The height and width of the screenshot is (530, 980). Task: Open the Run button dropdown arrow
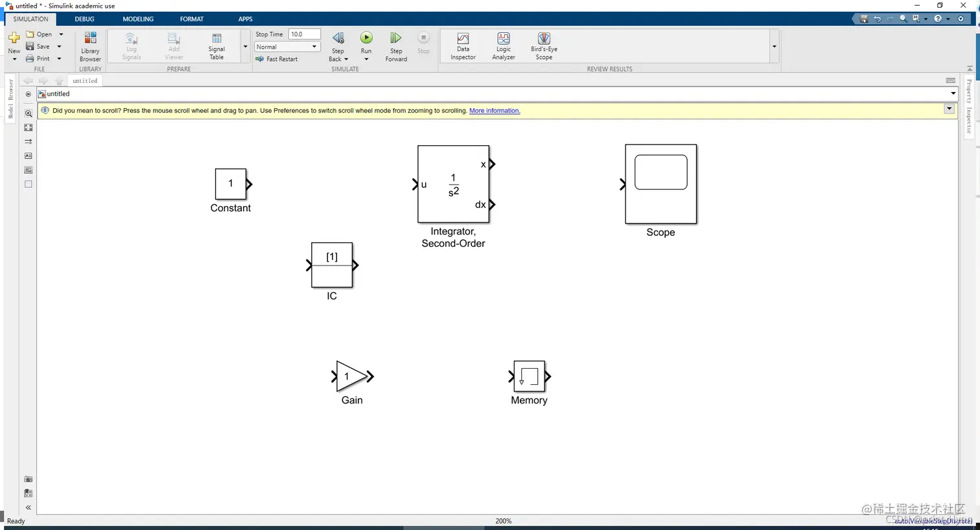(x=366, y=59)
